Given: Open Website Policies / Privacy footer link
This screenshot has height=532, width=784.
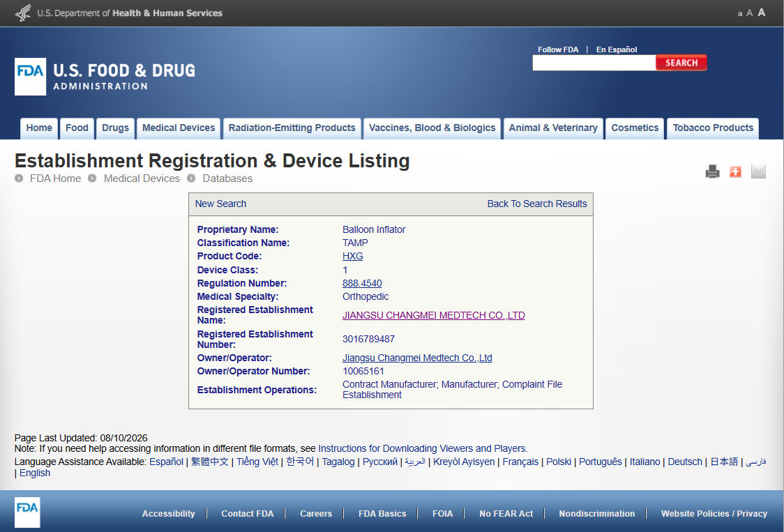Looking at the screenshot, I should tap(714, 513).
